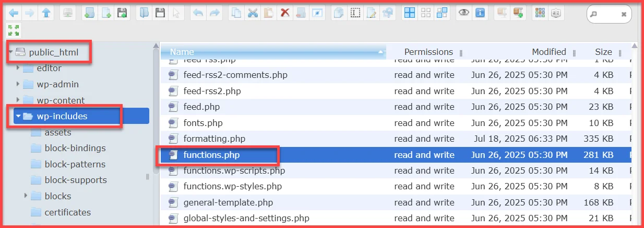Click the select all icon
The height and width of the screenshot is (228, 644).
[410, 13]
